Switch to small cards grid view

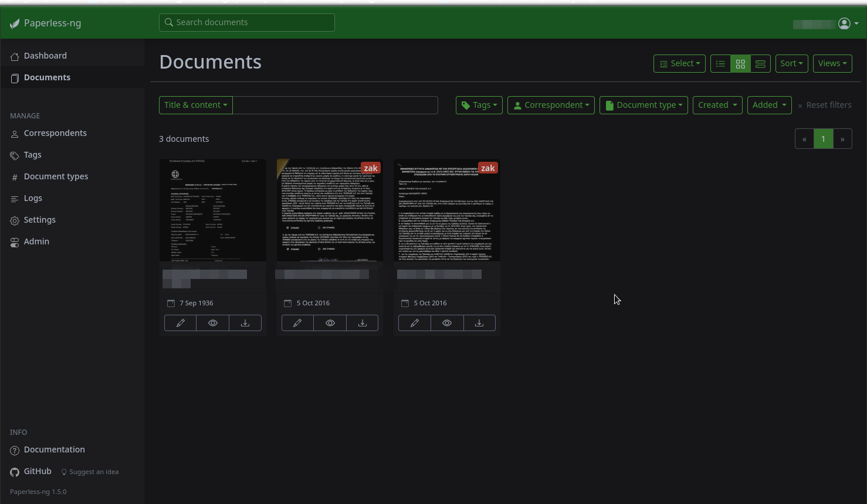(x=740, y=63)
